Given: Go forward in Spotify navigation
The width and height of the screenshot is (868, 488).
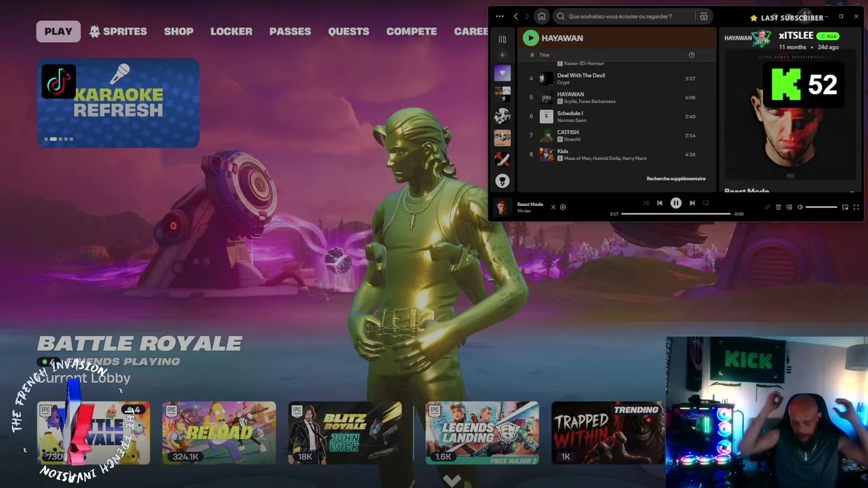Looking at the screenshot, I should coord(527,16).
